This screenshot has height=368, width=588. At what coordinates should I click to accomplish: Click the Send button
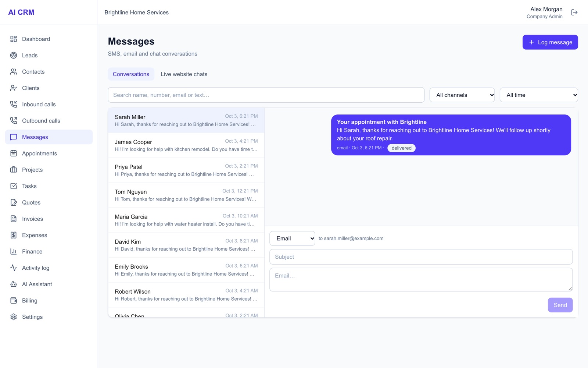tap(560, 305)
